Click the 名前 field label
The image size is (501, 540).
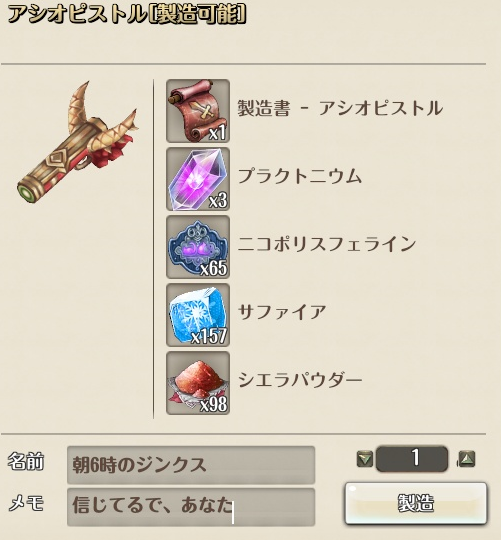pos(26,462)
